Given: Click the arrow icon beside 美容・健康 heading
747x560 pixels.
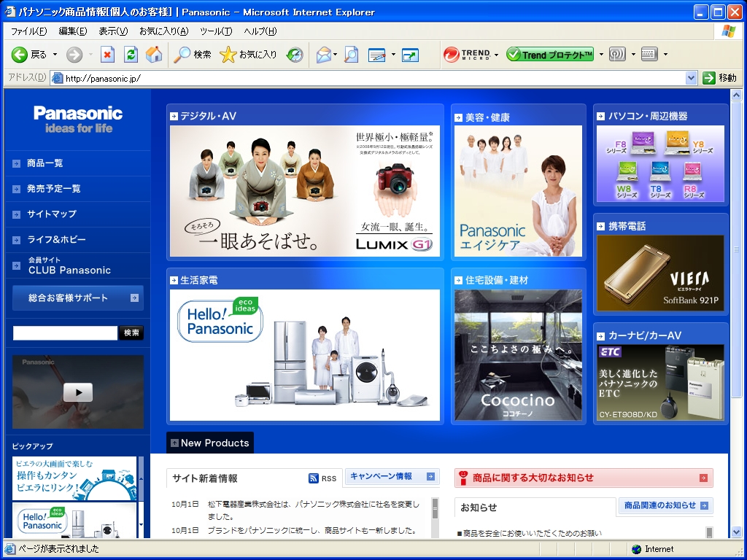Looking at the screenshot, I should 458,117.
